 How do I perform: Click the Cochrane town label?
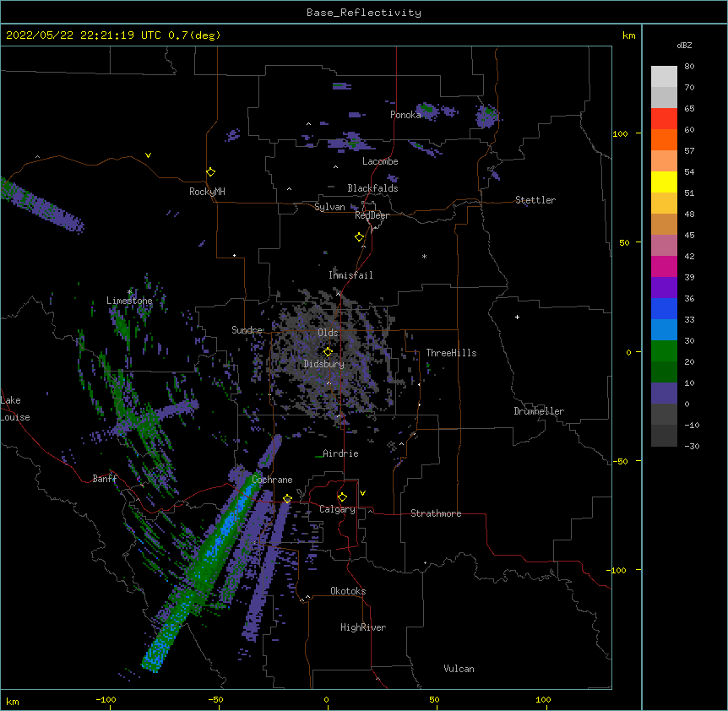click(272, 480)
